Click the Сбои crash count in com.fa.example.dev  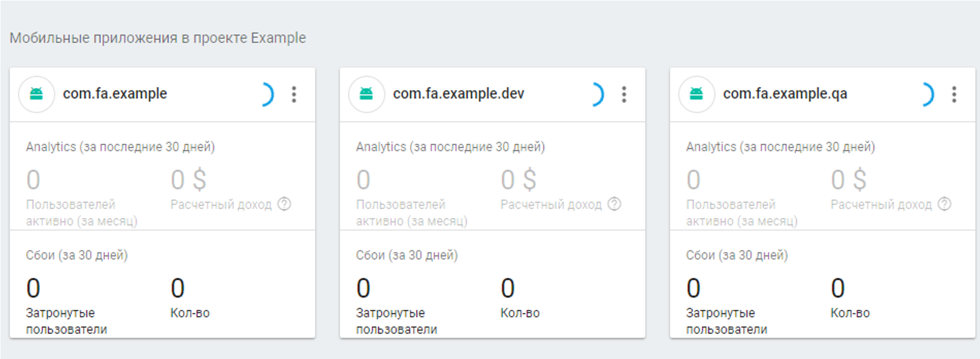(508, 288)
